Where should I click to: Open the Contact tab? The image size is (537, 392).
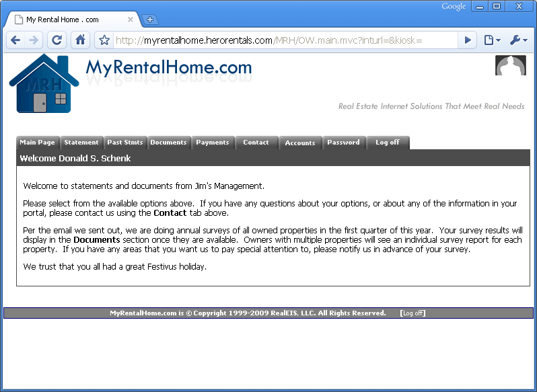[x=256, y=143]
